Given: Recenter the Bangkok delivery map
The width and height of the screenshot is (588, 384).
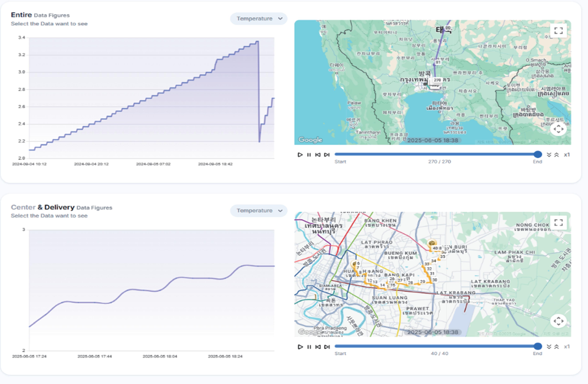Looking at the screenshot, I should point(558,321).
